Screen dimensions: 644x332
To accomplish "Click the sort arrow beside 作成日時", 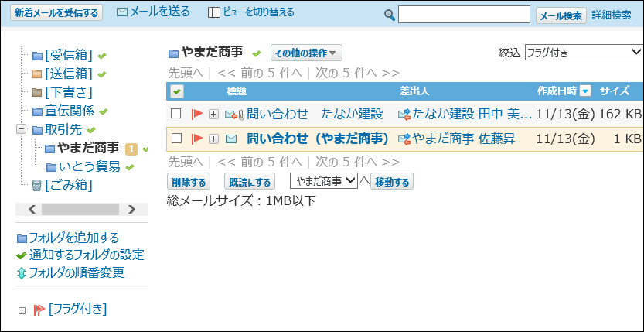I will point(585,91).
